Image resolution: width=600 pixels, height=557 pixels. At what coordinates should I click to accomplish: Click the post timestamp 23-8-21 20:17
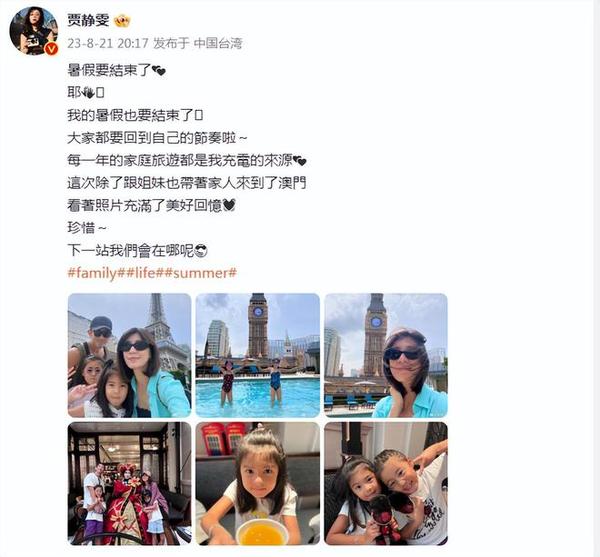[108, 43]
